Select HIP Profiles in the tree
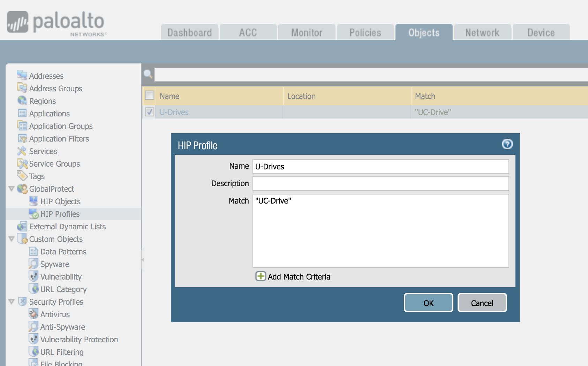The image size is (588, 366). pos(60,214)
